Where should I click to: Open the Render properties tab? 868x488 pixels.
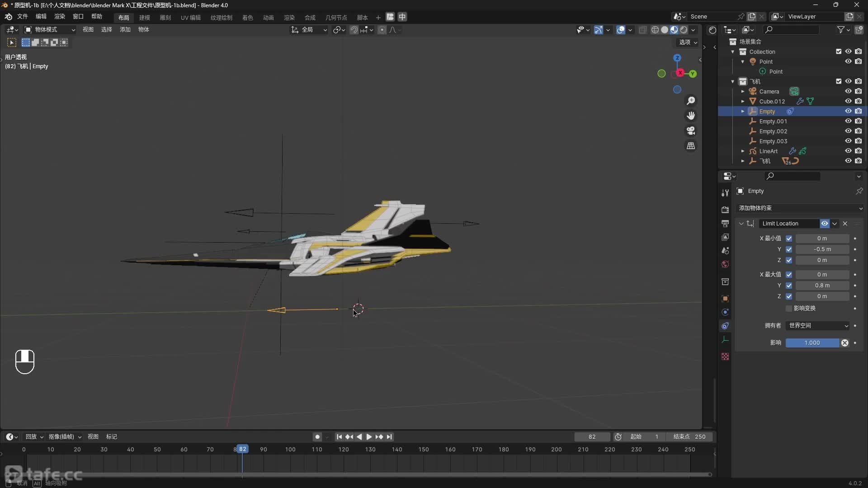[725, 210]
